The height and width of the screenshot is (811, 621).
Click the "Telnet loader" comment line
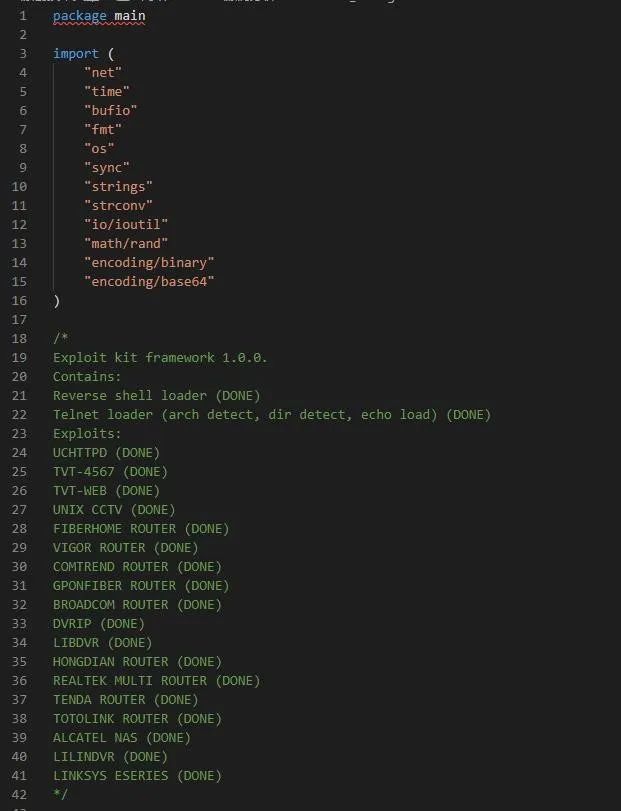coord(272,415)
